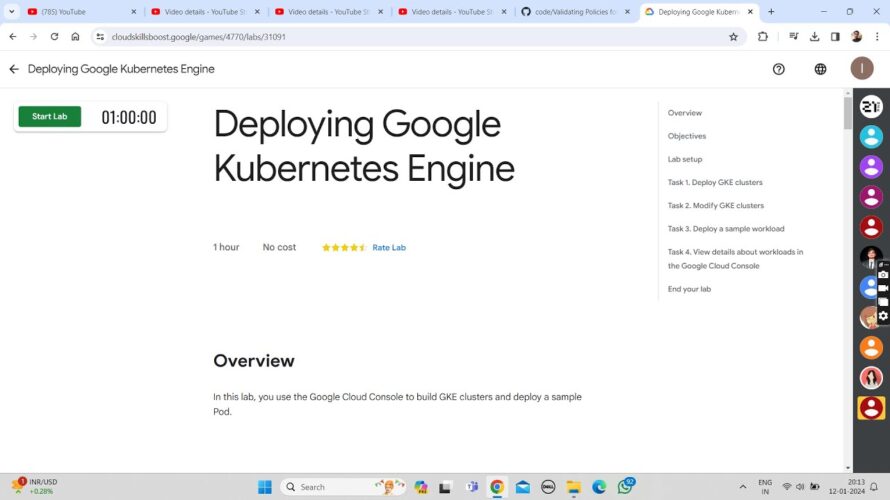Select the yellow highlighted red avatar
Image resolution: width=890 pixels, height=500 pixels.
click(x=871, y=408)
